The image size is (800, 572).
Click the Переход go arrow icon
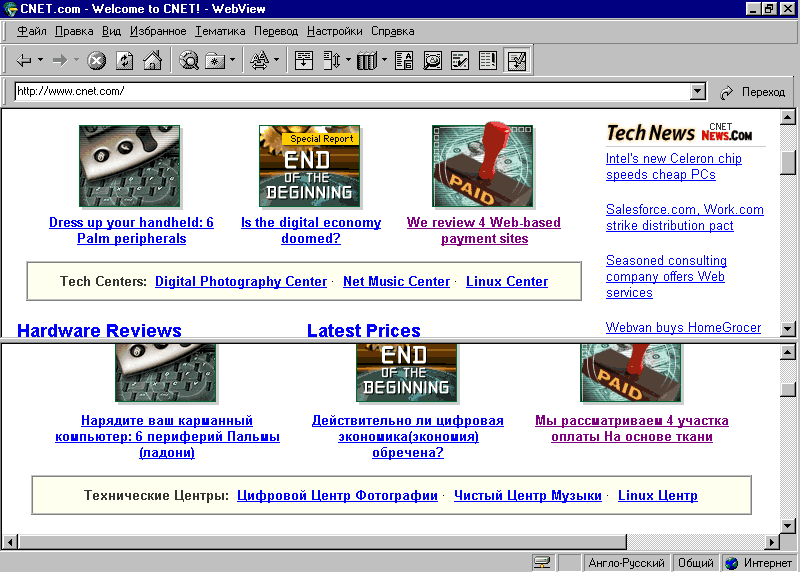[726, 92]
